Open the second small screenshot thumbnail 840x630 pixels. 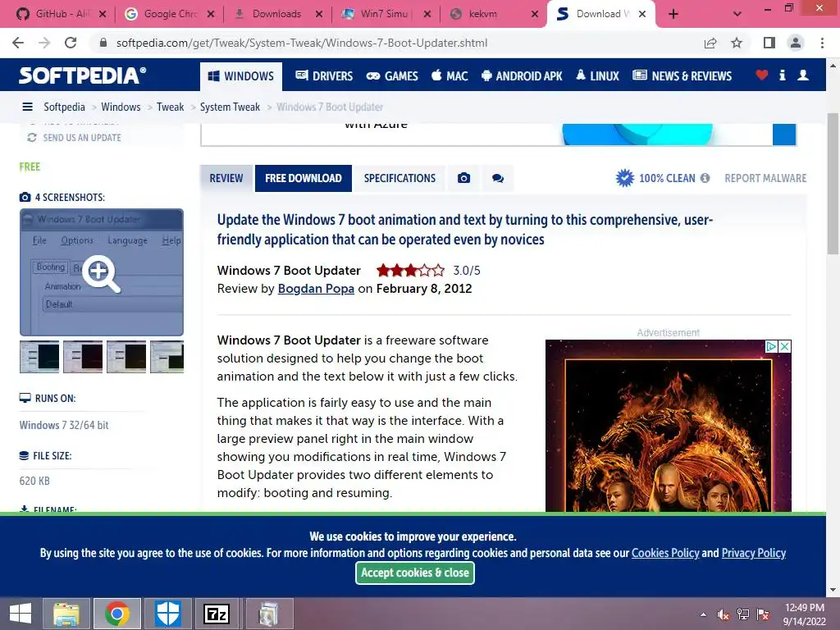tap(83, 357)
